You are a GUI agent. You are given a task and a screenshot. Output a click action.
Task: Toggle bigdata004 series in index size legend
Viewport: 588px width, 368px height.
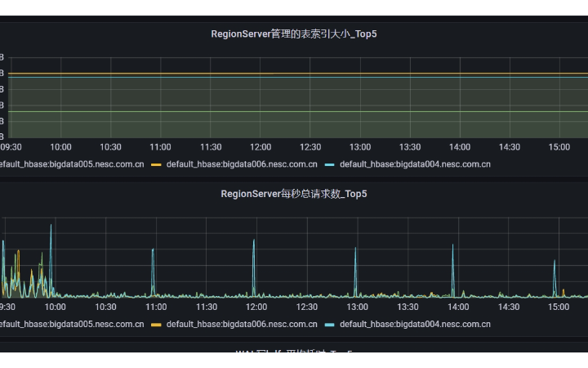tap(415, 164)
